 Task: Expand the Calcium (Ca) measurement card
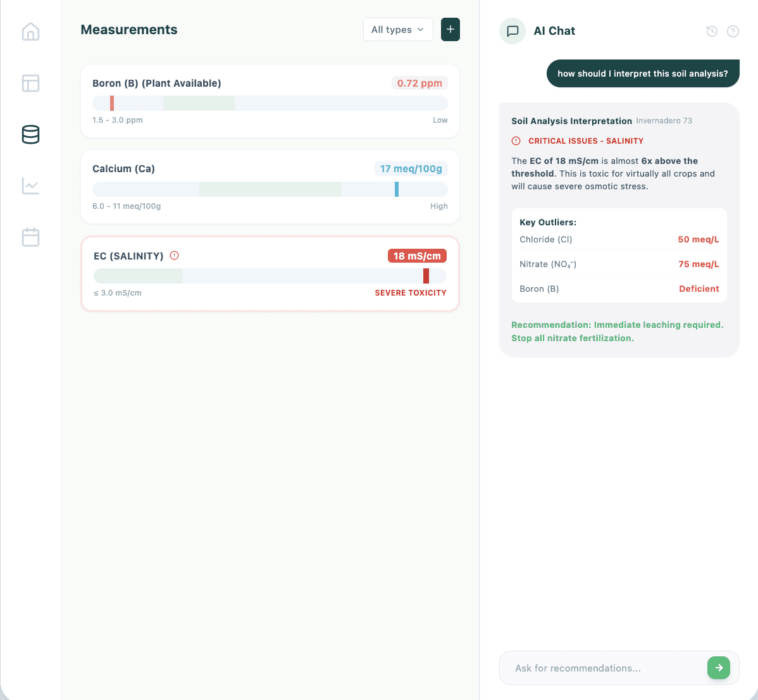click(270, 186)
